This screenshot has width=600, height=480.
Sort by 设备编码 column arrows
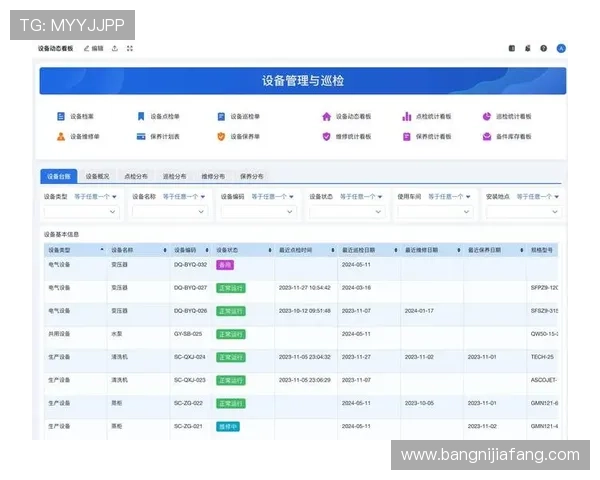(x=207, y=250)
